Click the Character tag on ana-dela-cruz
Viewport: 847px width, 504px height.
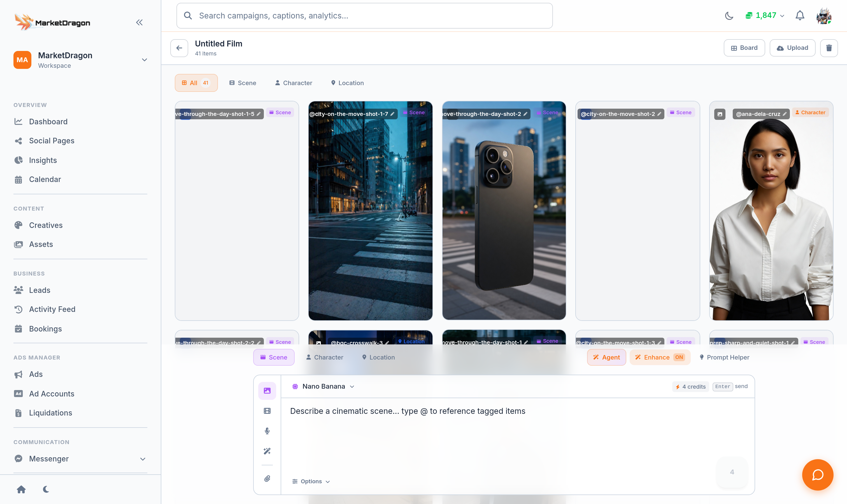pos(810,112)
